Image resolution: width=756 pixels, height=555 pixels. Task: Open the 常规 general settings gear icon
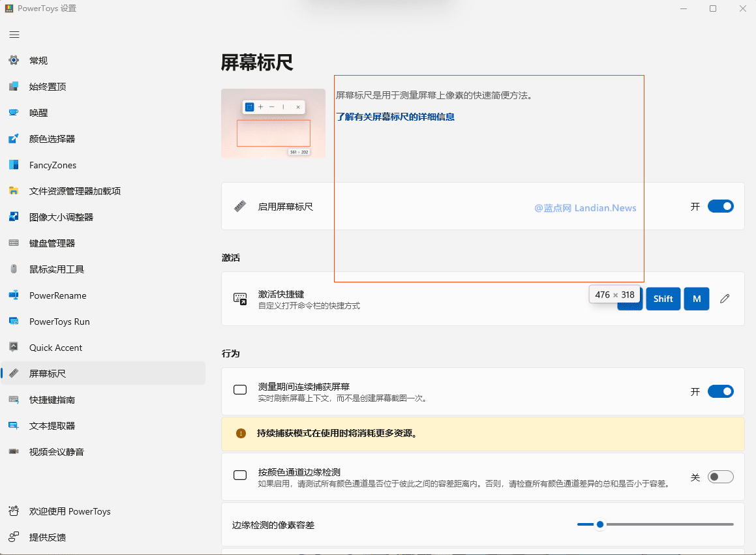point(14,61)
